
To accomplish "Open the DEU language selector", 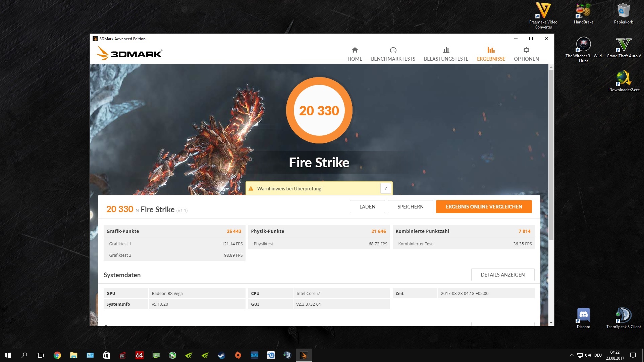I will (598, 355).
